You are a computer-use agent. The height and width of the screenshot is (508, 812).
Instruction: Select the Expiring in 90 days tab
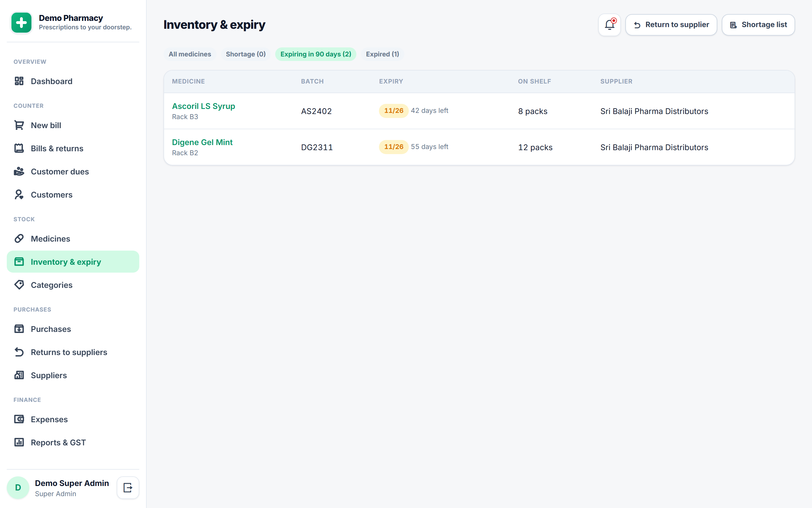tap(316, 54)
